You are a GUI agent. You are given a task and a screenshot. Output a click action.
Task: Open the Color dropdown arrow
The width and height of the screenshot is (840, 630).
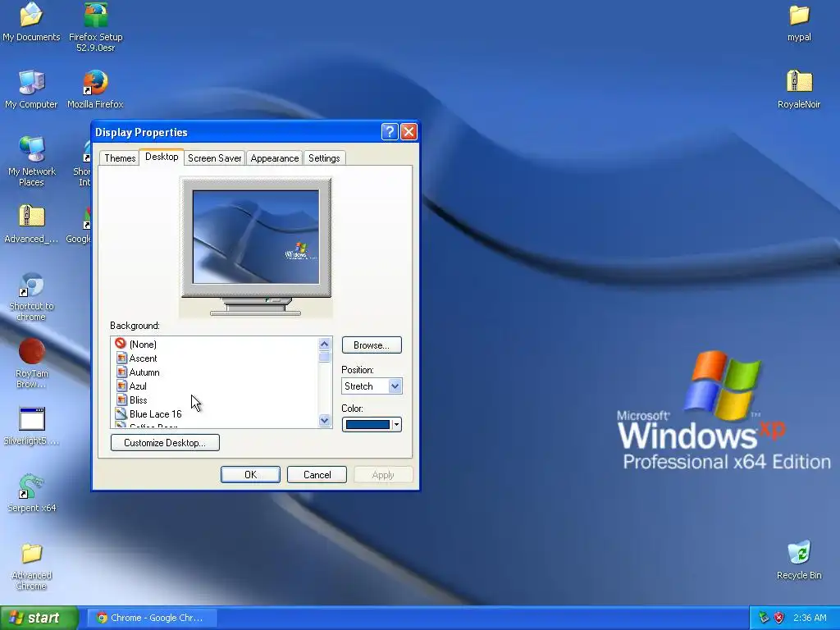[x=396, y=424]
